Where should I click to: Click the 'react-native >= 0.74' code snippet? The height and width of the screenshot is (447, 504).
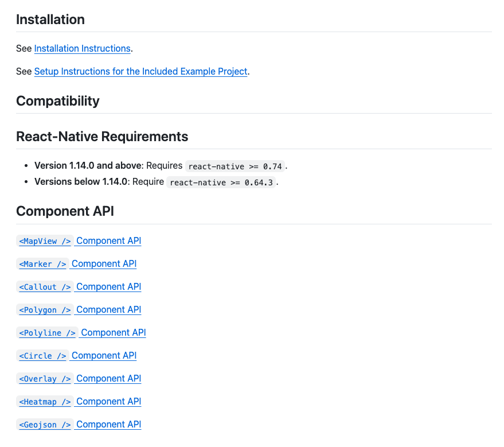point(235,166)
